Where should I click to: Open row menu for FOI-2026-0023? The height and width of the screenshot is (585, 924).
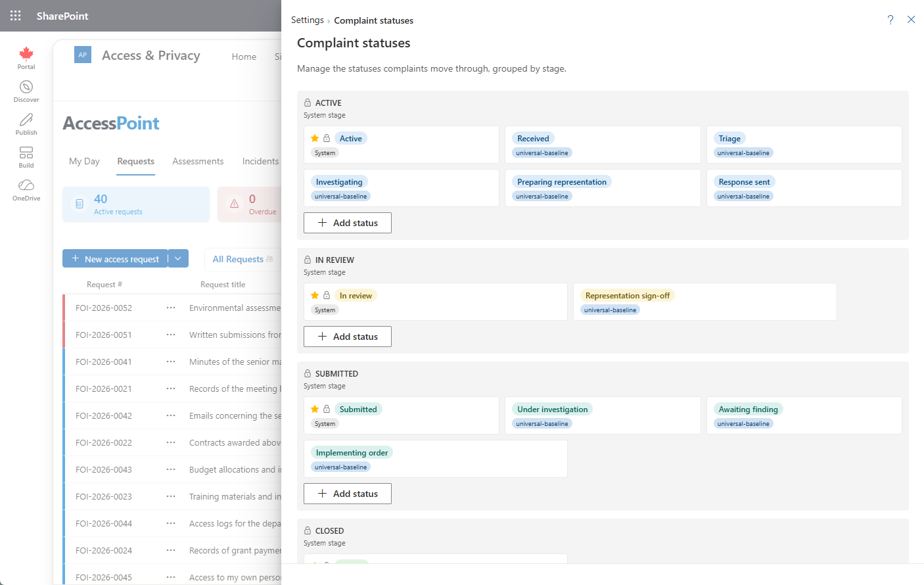(171, 496)
